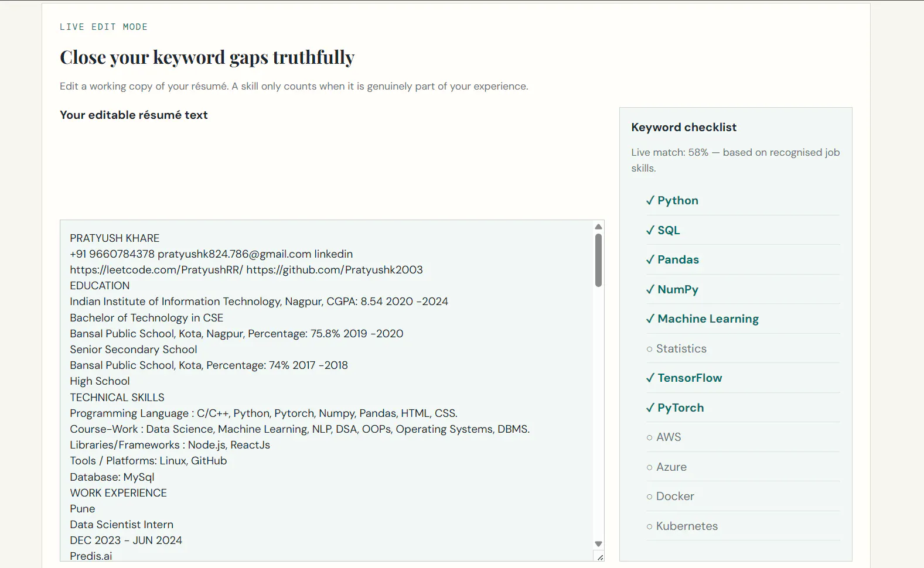This screenshot has width=924, height=568.
Task: Click the 'Tools / Platforms: Linux, GitHub' line
Action: (148, 461)
